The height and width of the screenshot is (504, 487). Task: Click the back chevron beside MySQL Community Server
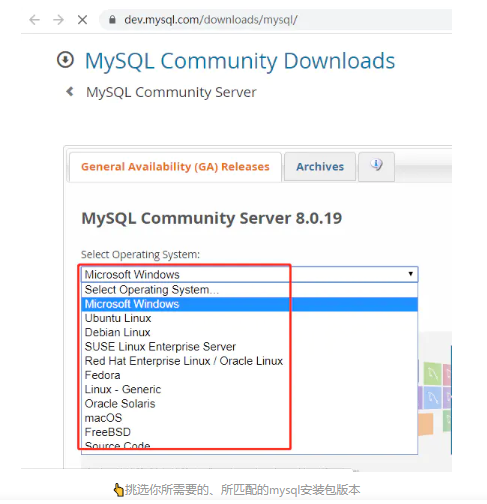tap(70, 91)
